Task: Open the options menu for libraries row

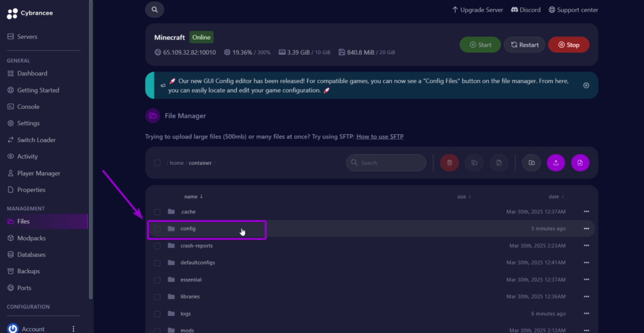Action: [x=586, y=296]
